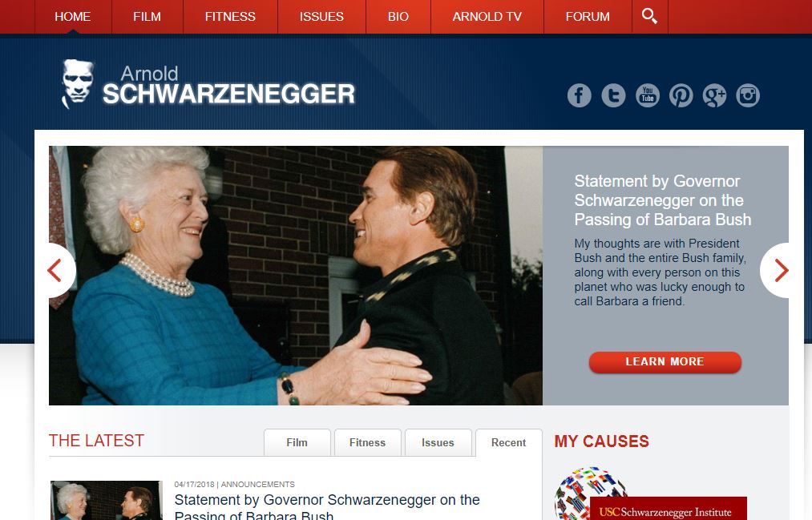Click the LEARN MORE button

665,361
